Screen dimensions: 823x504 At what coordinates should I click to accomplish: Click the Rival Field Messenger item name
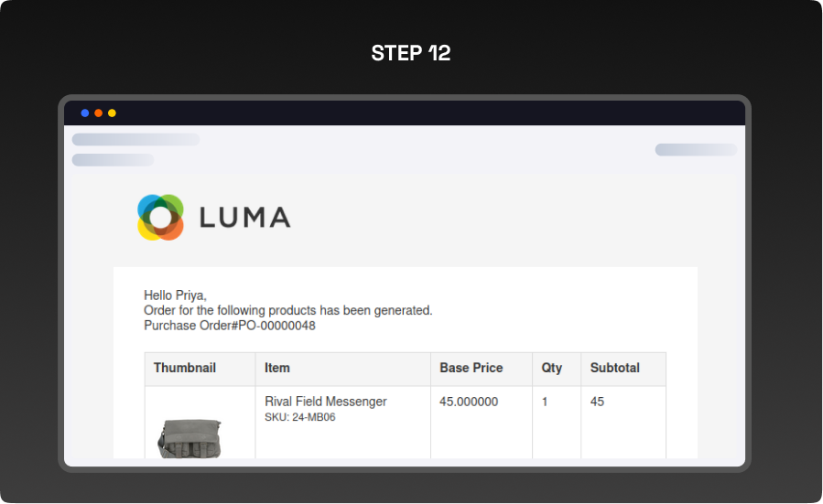[x=326, y=402]
